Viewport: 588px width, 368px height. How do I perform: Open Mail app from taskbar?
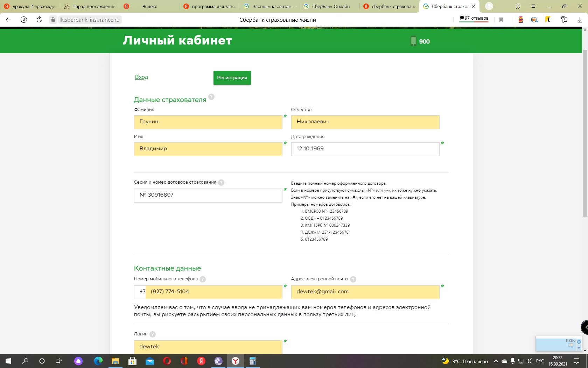(x=150, y=361)
